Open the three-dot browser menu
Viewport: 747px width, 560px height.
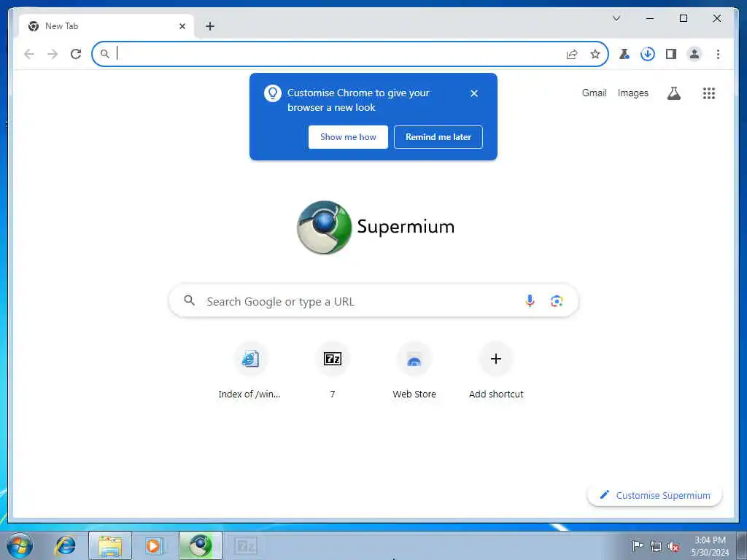(718, 54)
